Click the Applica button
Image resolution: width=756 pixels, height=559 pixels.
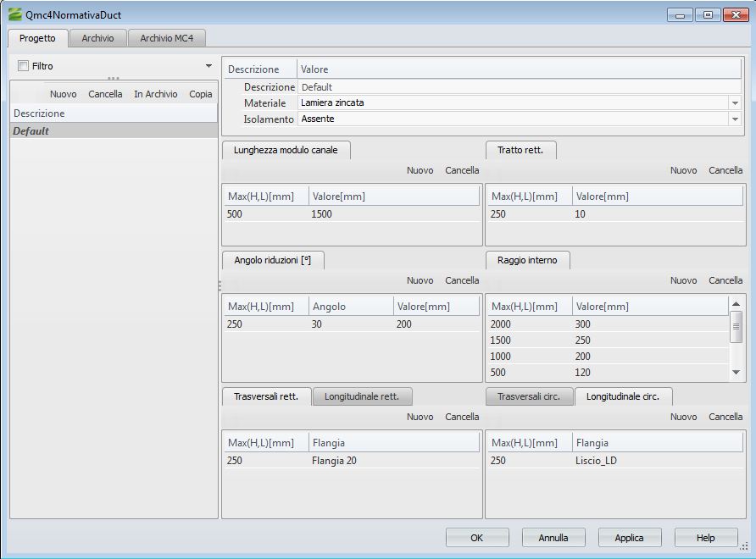(x=629, y=538)
